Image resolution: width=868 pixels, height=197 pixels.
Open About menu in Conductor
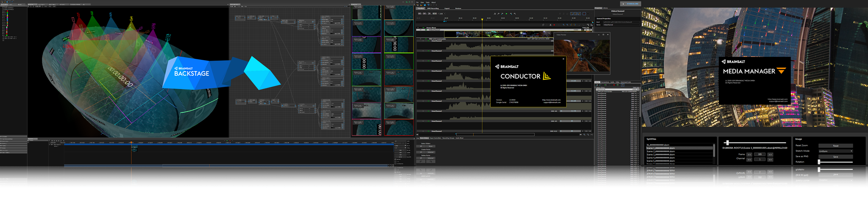point(434,3)
